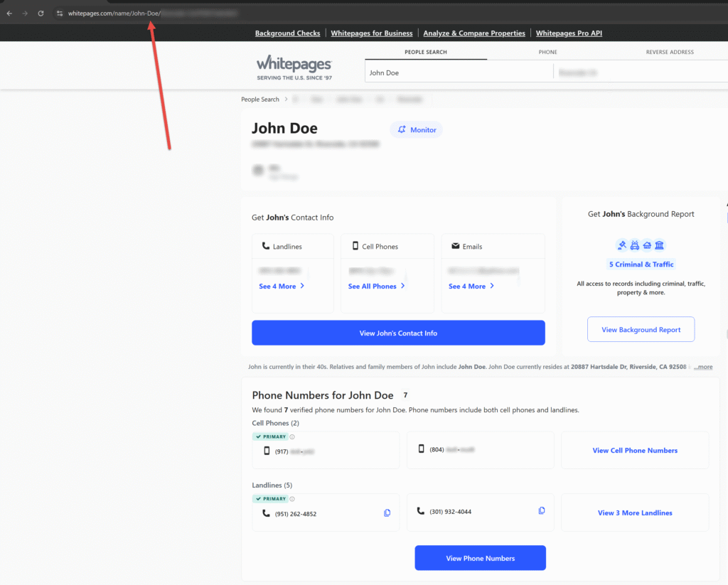
Task: Click the browser forward arrow
Action: pyautogui.click(x=25, y=14)
